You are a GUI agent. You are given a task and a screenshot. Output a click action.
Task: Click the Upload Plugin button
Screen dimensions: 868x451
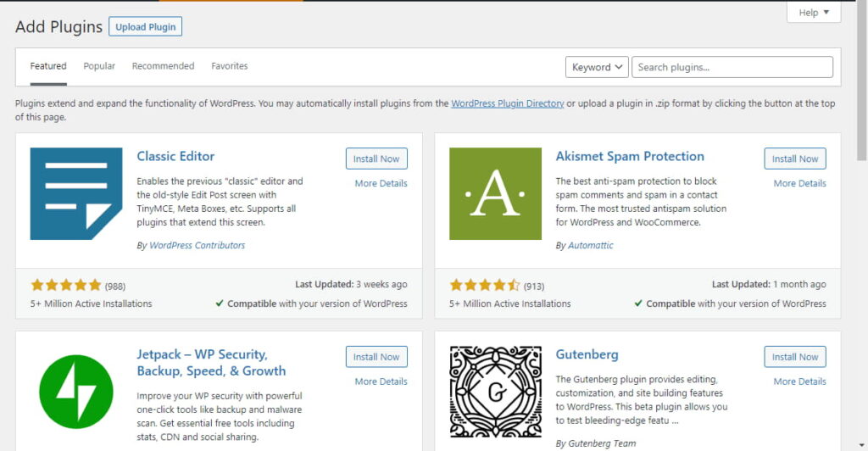[145, 26]
